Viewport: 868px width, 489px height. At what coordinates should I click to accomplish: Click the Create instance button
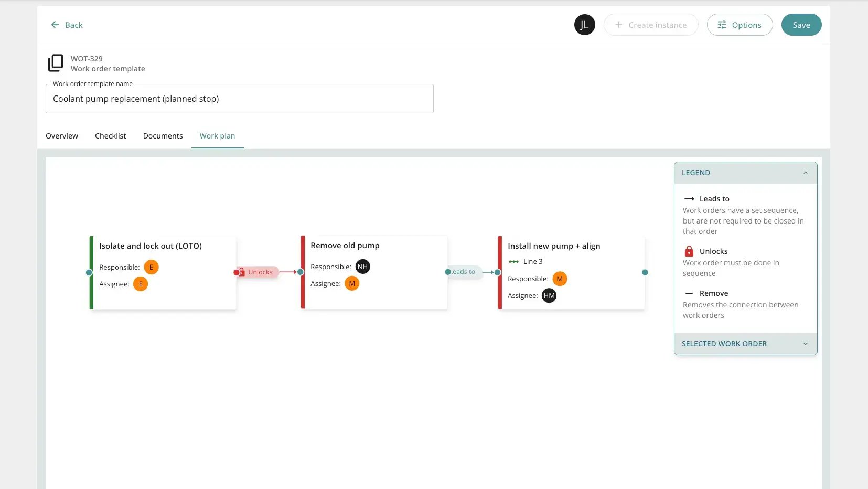pos(651,25)
